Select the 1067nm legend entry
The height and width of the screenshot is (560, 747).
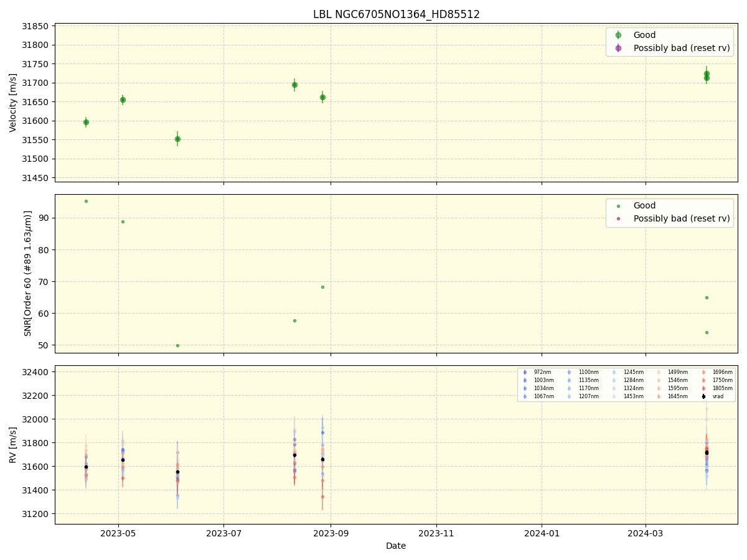(x=538, y=396)
